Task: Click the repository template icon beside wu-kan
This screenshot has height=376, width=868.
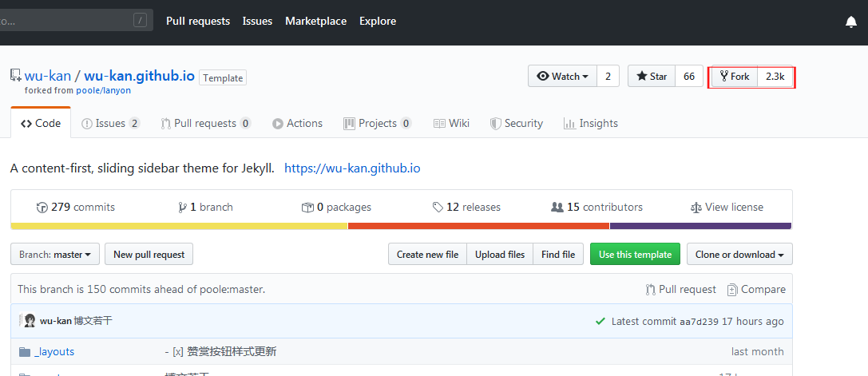Action: pos(15,75)
